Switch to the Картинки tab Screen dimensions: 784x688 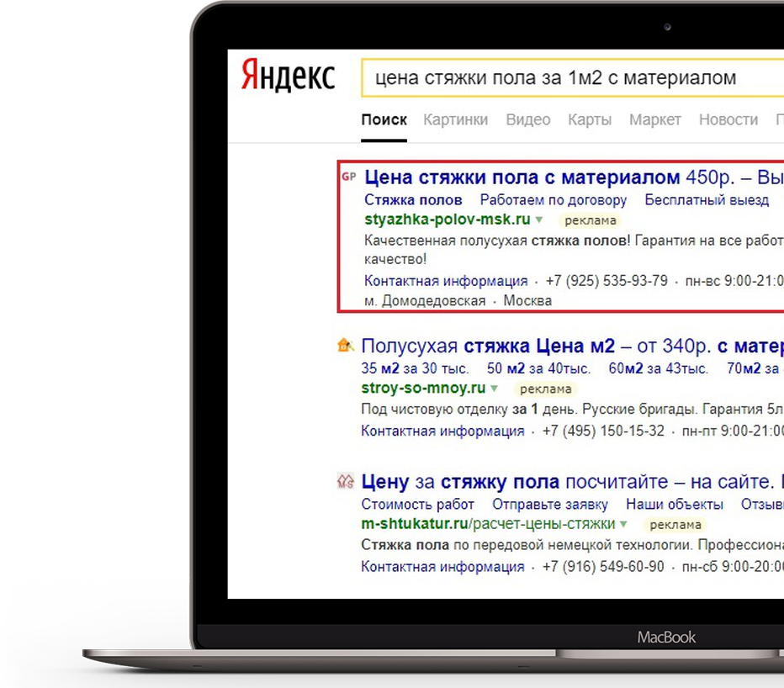(x=455, y=119)
